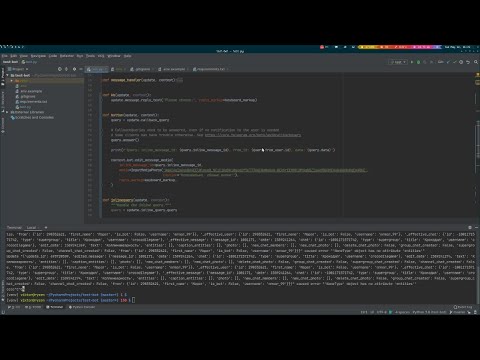The image size is (480, 360).
Task: Click the Python interpreter status bar entry
Action: [x=429, y=312]
